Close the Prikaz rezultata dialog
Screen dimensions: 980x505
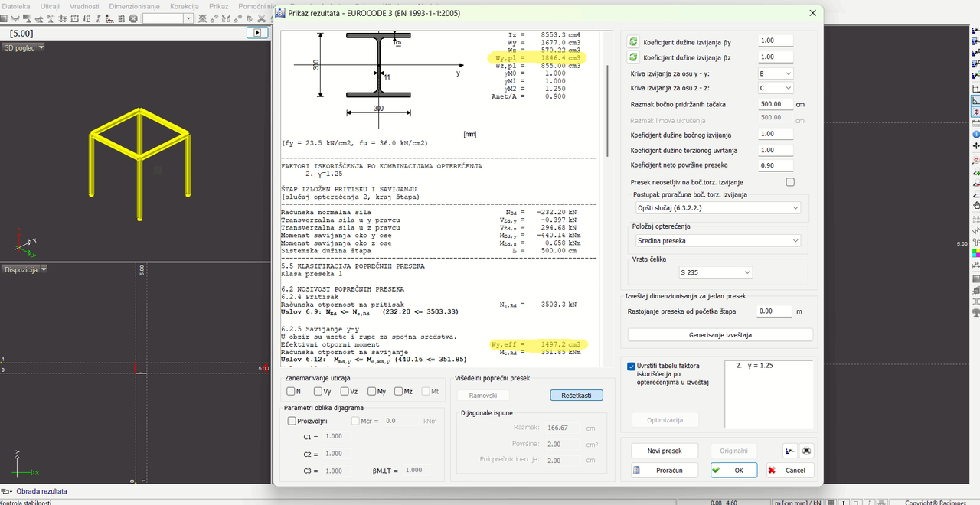pos(812,13)
